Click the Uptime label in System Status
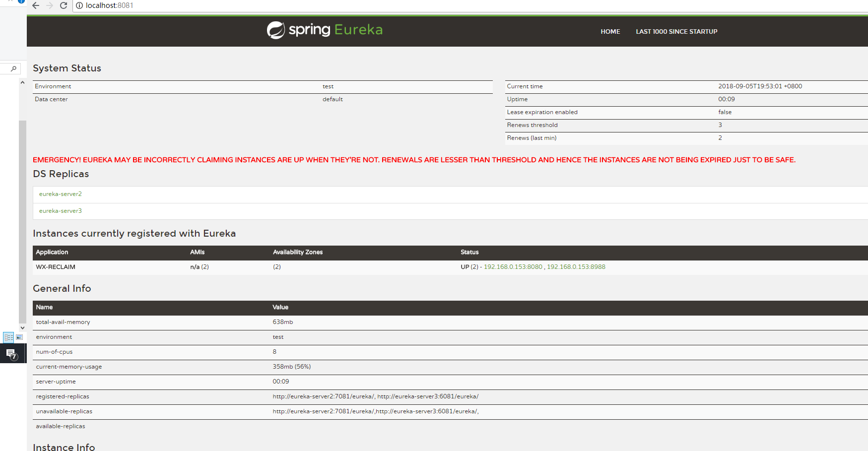 click(x=517, y=99)
